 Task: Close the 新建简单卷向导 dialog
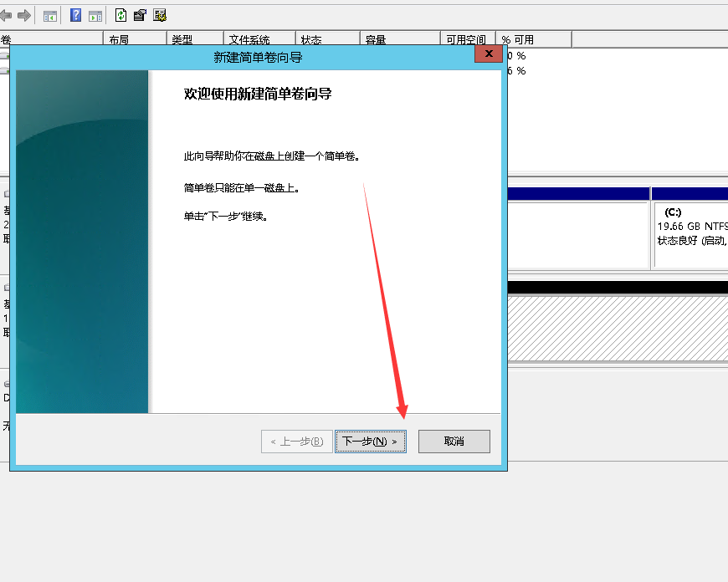click(488, 54)
